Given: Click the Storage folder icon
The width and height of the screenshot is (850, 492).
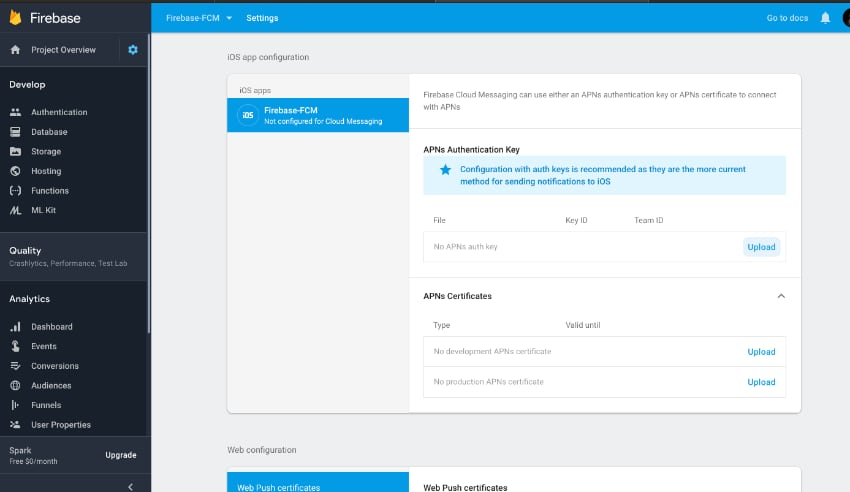Looking at the screenshot, I should tap(15, 152).
